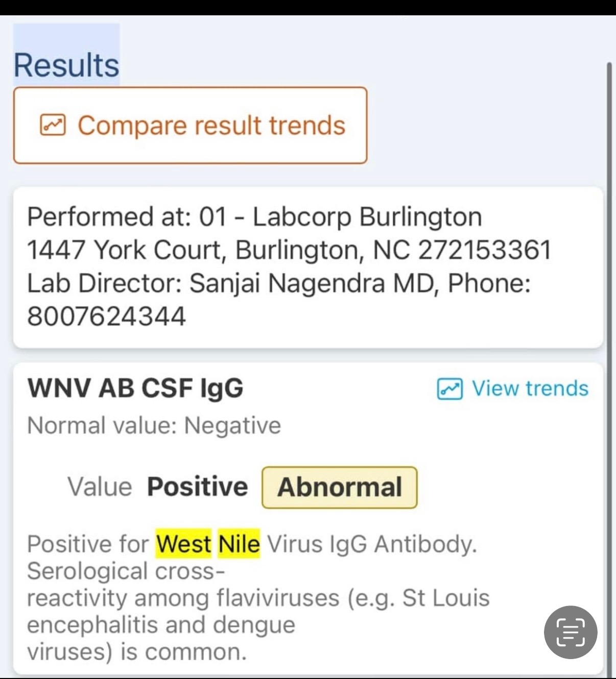Image resolution: width=616 pixels, height=679 pixels.
Task: Click the chart icon in Compare result trends
Action: click(53, 125)
